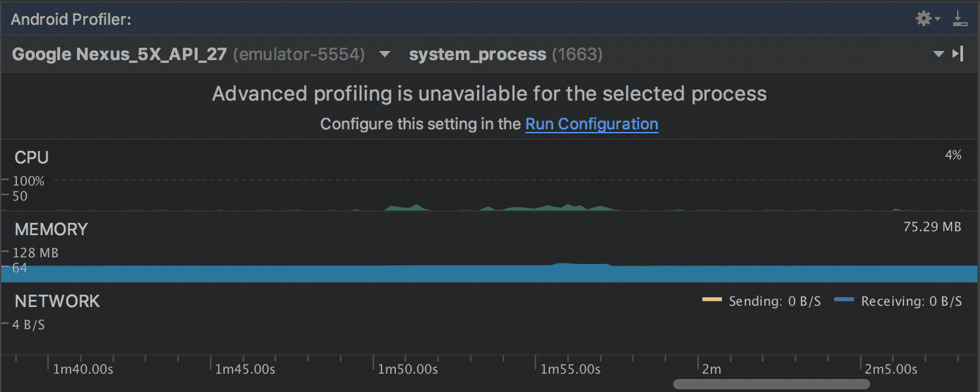Select the 2m timeline marker

pyautogui.click(x=711, y=370)
